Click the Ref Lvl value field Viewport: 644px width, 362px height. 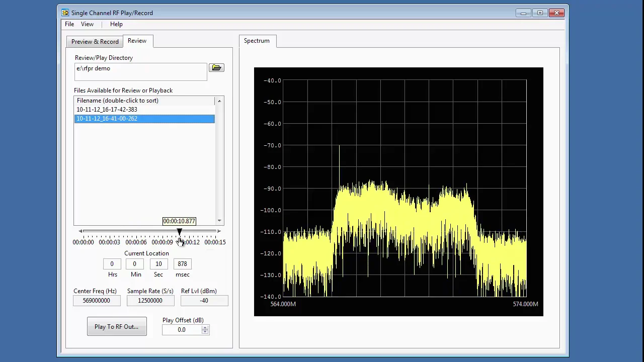[204, 301]
